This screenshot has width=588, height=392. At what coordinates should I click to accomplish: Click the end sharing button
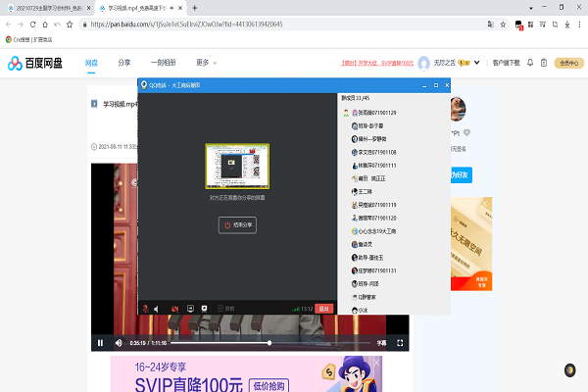[x=237, y=225]
